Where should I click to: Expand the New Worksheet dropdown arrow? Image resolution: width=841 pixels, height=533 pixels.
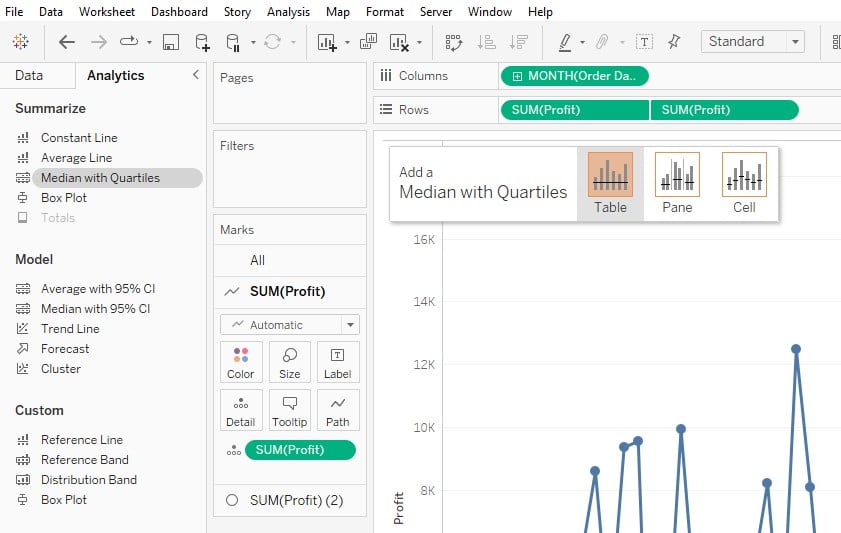click(347, 42)
